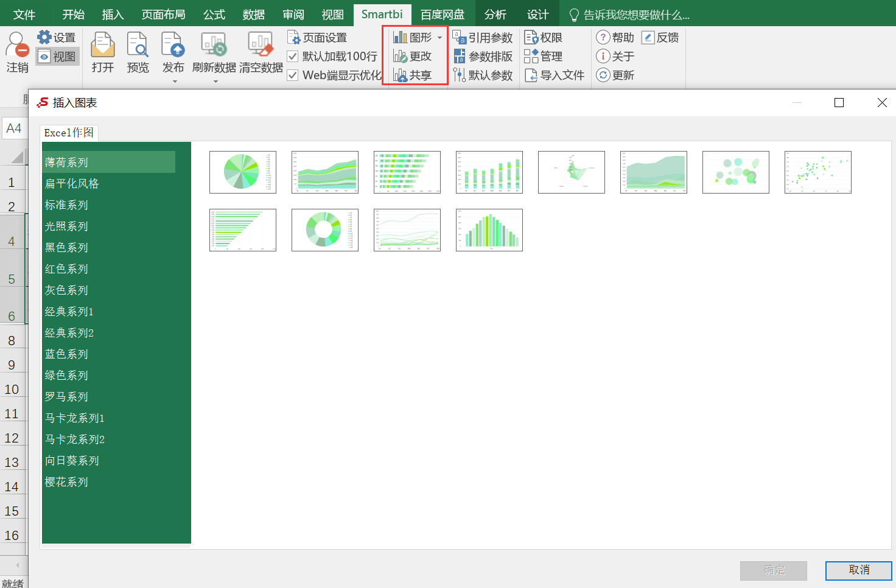Click 参数排版 parameter layout
Viewport: 896px width, 588px height.
pyautogui.click(x=483, y=57)
